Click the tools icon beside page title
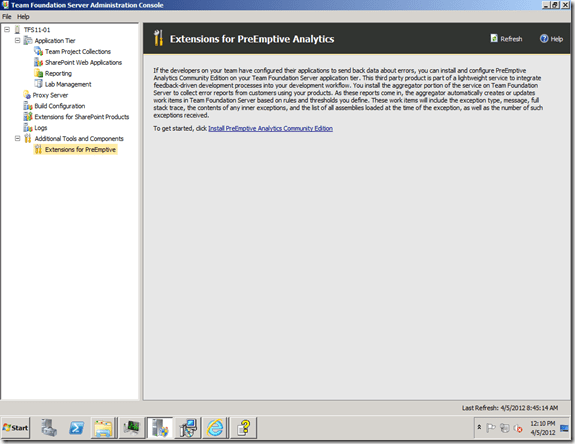Screen dimensions: 575x444 [158, 38]
